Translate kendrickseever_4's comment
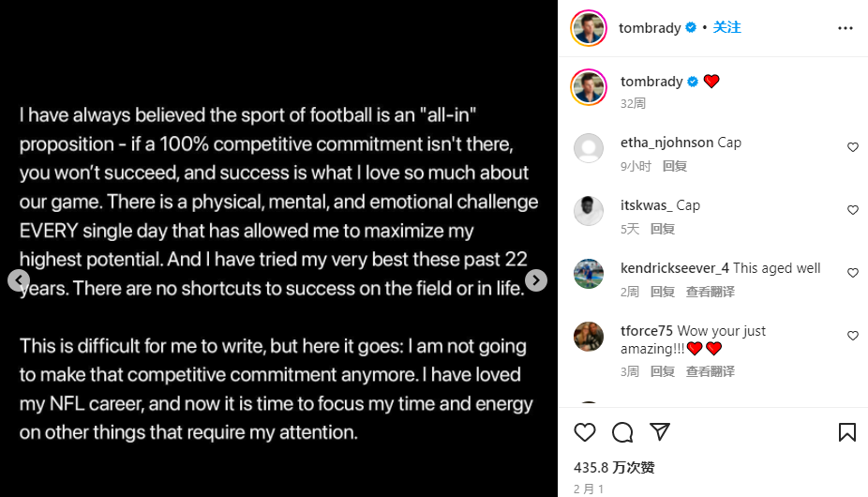Image resolution: width=868 pixels, height=497 pixels. point(710,292)
